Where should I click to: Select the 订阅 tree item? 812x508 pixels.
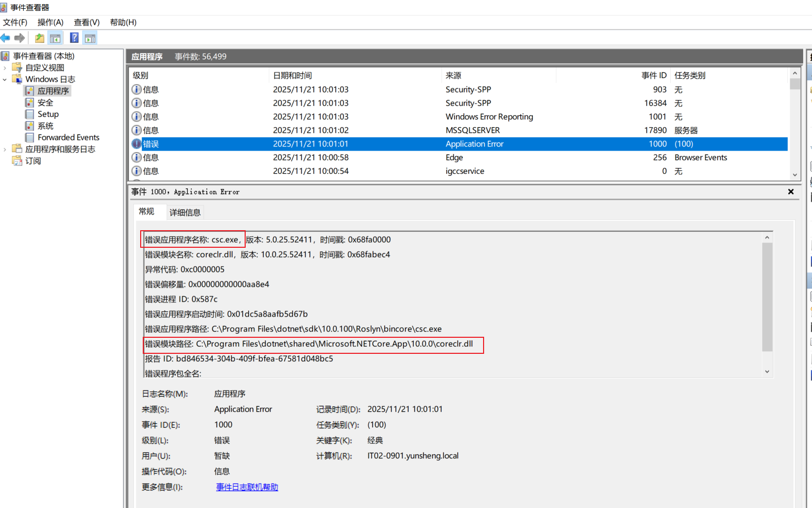[x=33, y=161]
